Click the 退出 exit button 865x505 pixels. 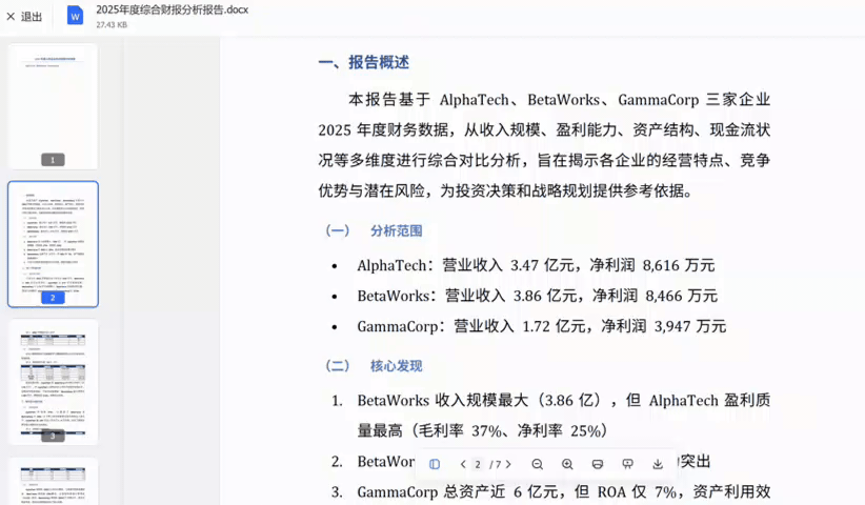pyautogui.click(x=24, y=17)
